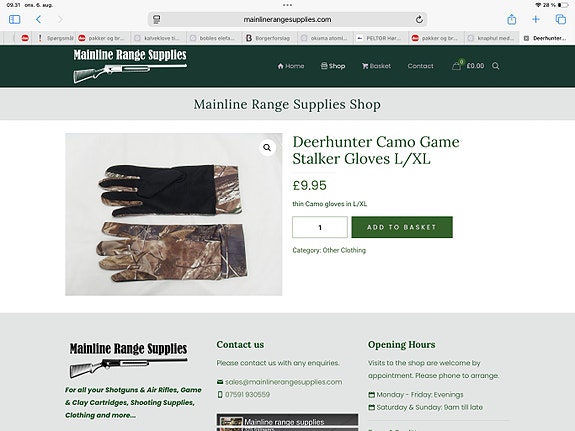The width and height of the screenshot is (575, 431).
Task: Open the three-dot multitasking menu
Action: 288,5
